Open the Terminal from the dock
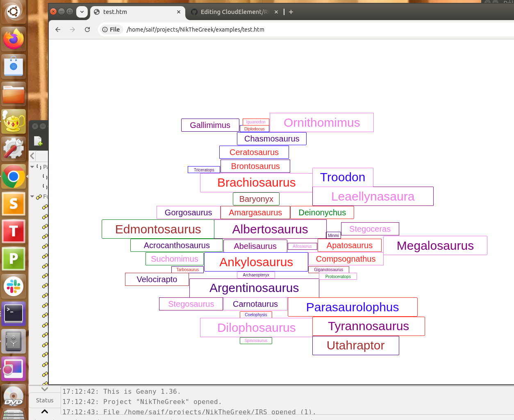This screenshot has height=420, width=514. pos(14,314)
